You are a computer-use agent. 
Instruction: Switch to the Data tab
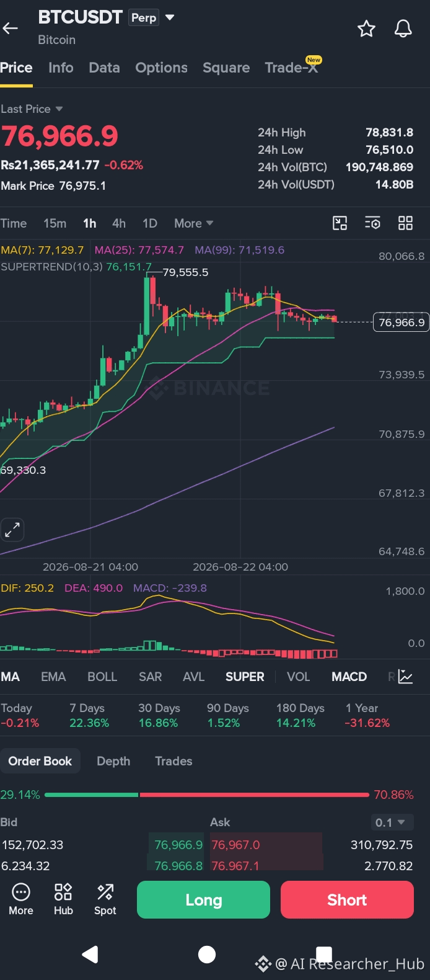(x=104, y=68)
